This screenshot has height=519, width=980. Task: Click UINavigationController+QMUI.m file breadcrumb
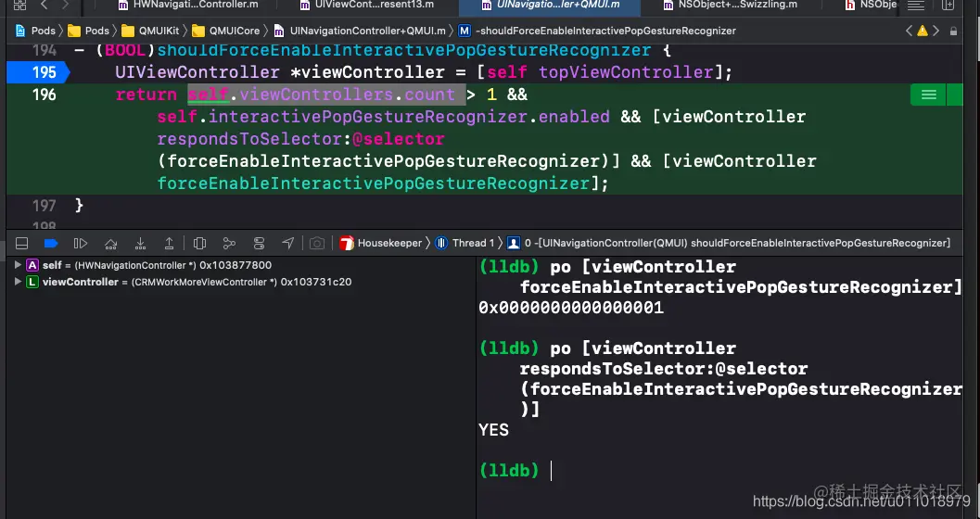(360, 31)
